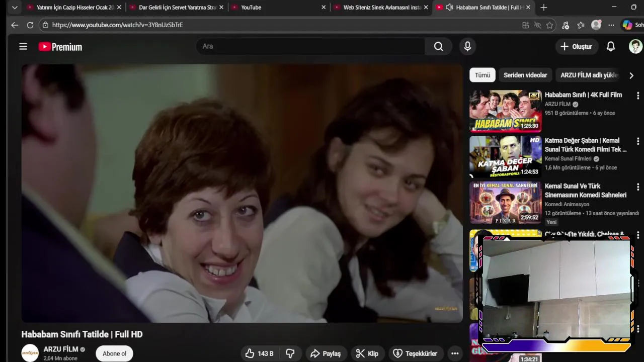Open the account avatar menu
The image size is (644, 362).
tap(635, 46)
